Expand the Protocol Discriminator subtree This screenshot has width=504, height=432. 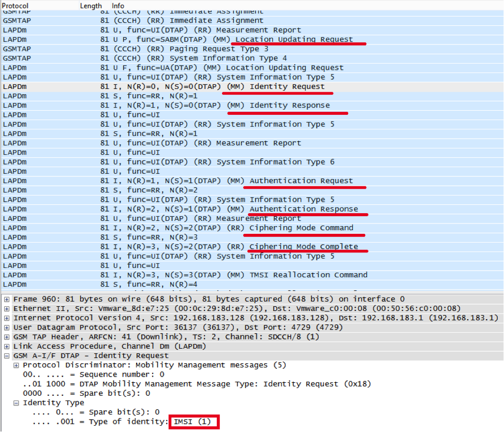click(16, 365)
